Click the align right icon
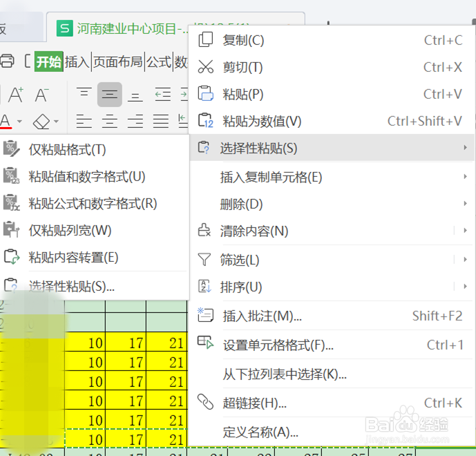This screenshot has width=476, height=456. tap(135, 121)
